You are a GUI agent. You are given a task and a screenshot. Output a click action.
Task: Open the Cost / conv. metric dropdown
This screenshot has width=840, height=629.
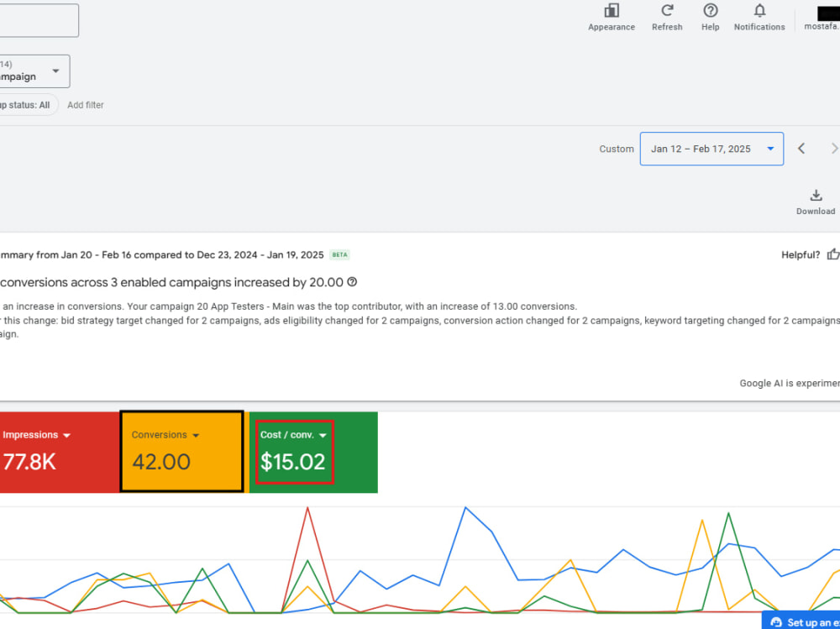[x=323, y=436]
